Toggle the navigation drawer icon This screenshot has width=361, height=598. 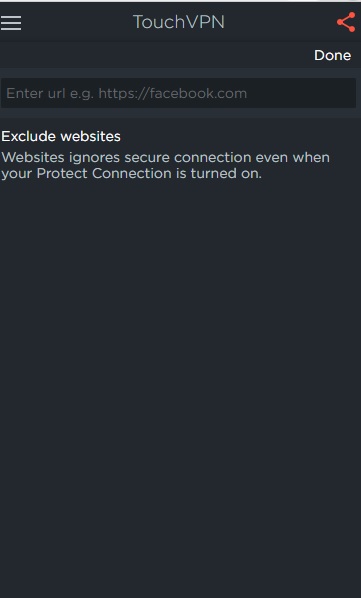click(11, 23)
